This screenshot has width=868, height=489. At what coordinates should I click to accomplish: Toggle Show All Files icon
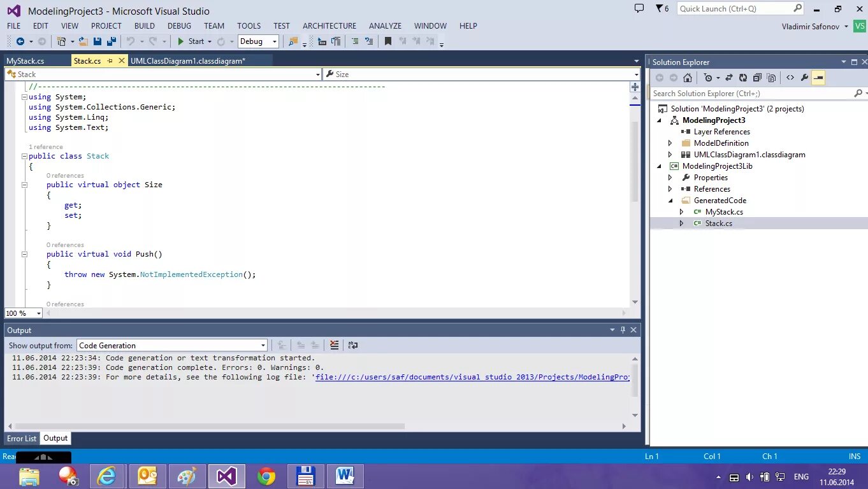coord(771,78)
